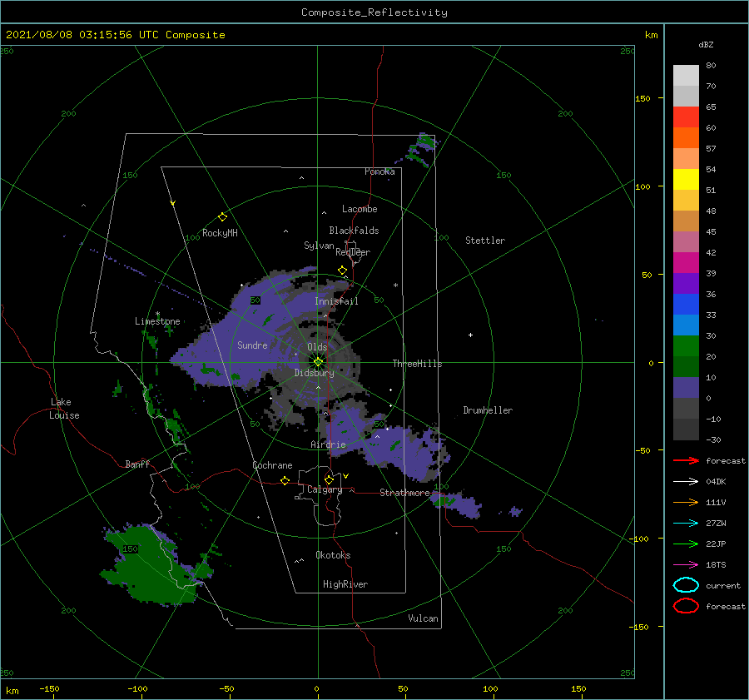Click the red forecast arrow in legend
749x700 pixels.
[x=686, y=460]
